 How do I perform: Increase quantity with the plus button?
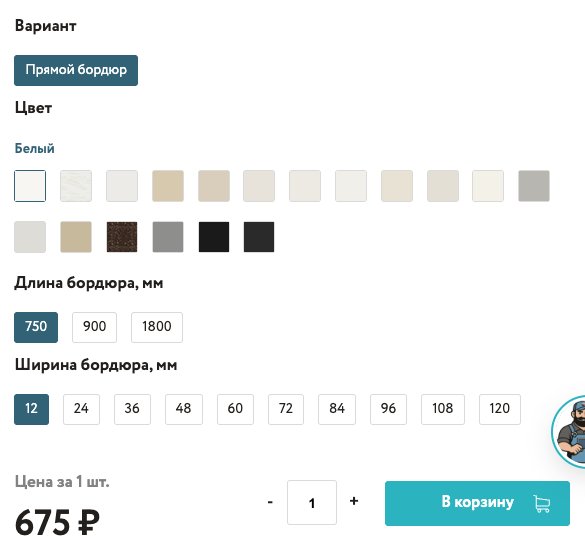click(354, 501)
